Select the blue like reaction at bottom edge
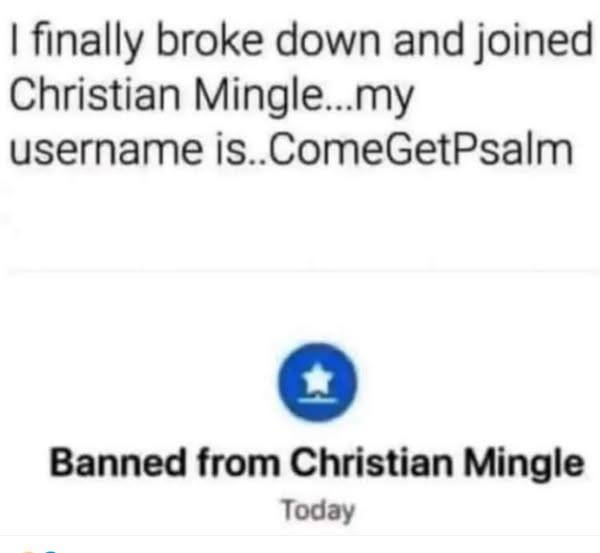 tap(51, 551)
